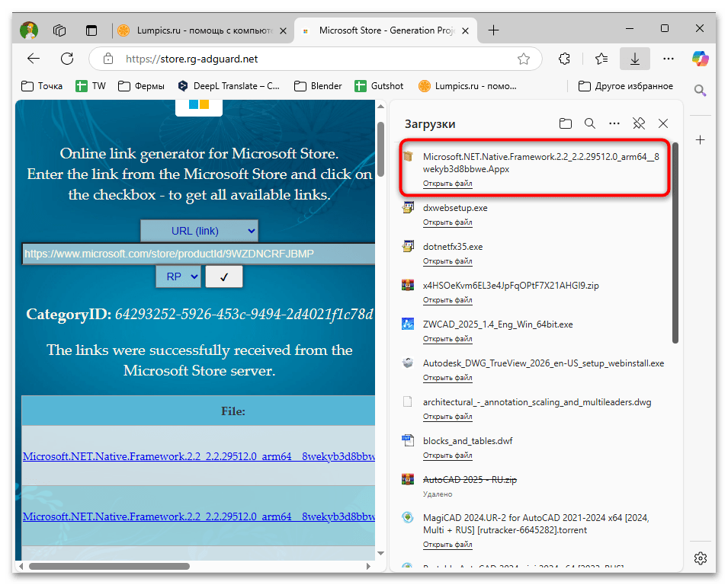Image resolution: width=728 pixels, height=585 pixels.
Task: Pin the Downloads panel
Action: click(639, 123)
